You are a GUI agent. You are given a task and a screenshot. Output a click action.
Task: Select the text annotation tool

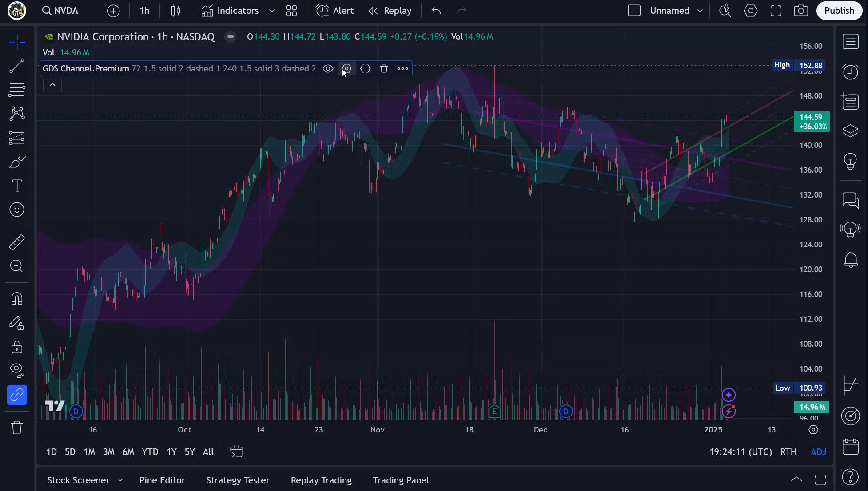(x=16, y=186)
